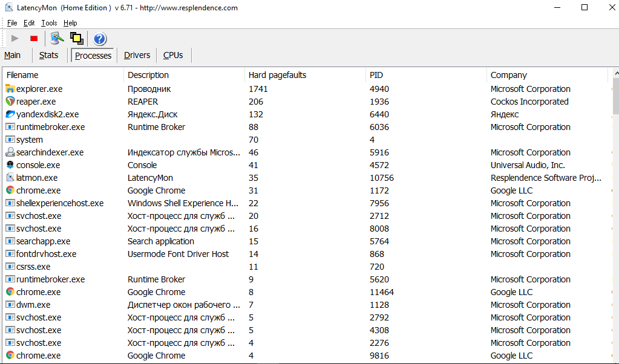Click the Universal Audio, Inc. cell

(x=528, y=165)
